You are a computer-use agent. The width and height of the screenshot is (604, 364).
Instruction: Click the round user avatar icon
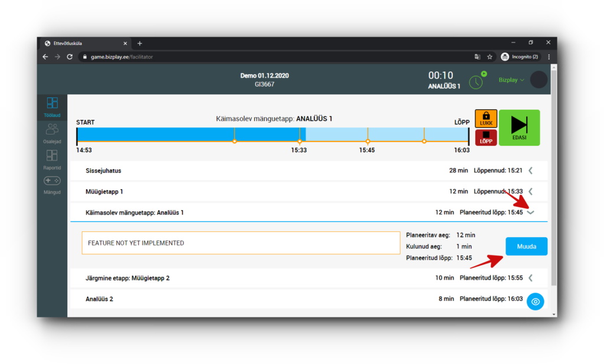(539, 80)
